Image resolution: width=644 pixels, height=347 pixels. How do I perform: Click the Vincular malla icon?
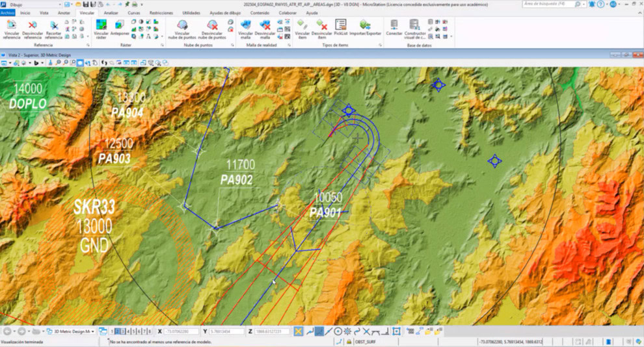pyautogui.click(x=245, y=25)
